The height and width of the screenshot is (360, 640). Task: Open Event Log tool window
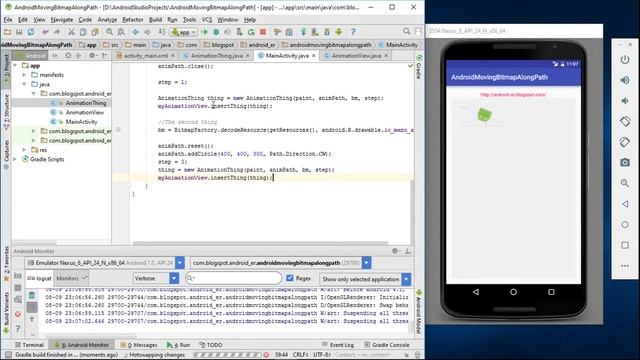click(x=338, y=345)
